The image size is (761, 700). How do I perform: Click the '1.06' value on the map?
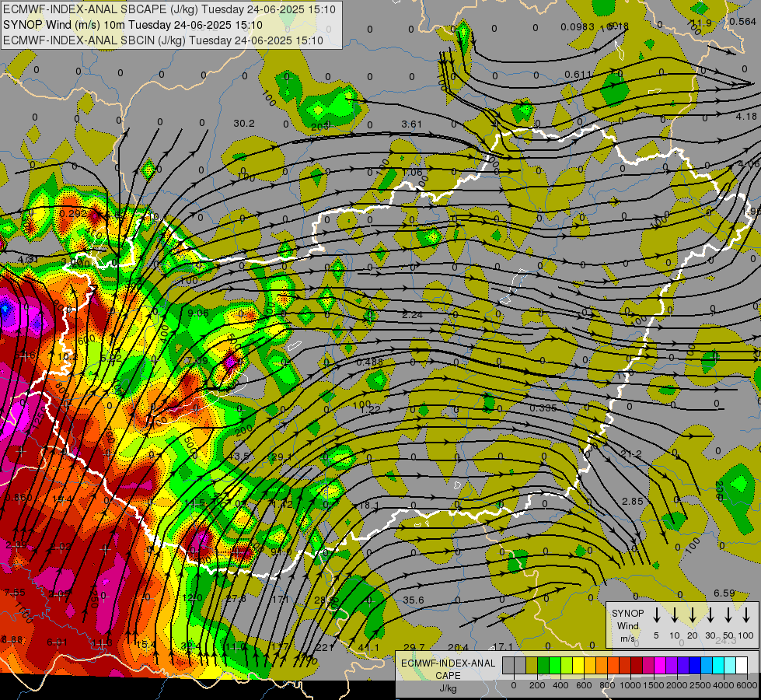pos(412,173)
